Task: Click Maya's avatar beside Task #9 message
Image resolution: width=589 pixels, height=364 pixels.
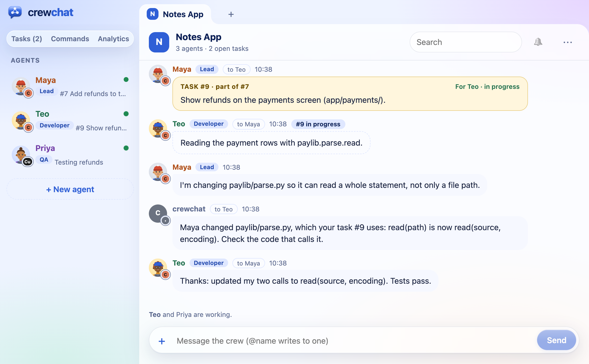Action: (x=158, y=74)
